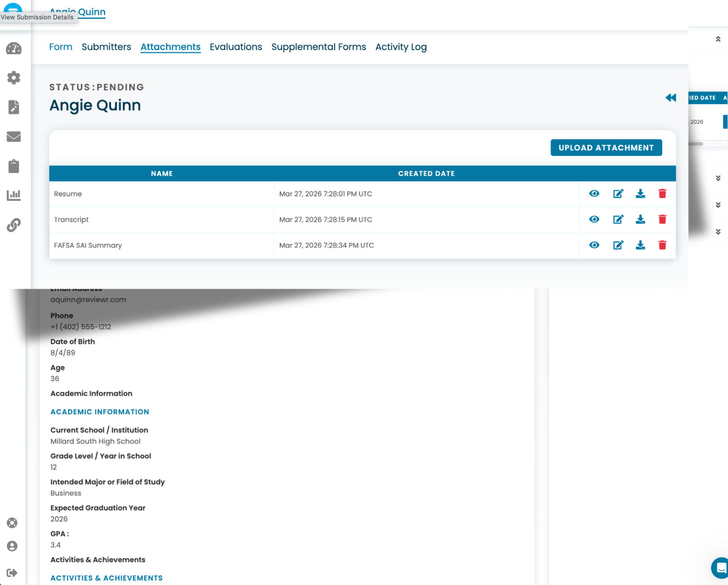
Task: Click the Upload Attachment button
Action: pos(606,147)
